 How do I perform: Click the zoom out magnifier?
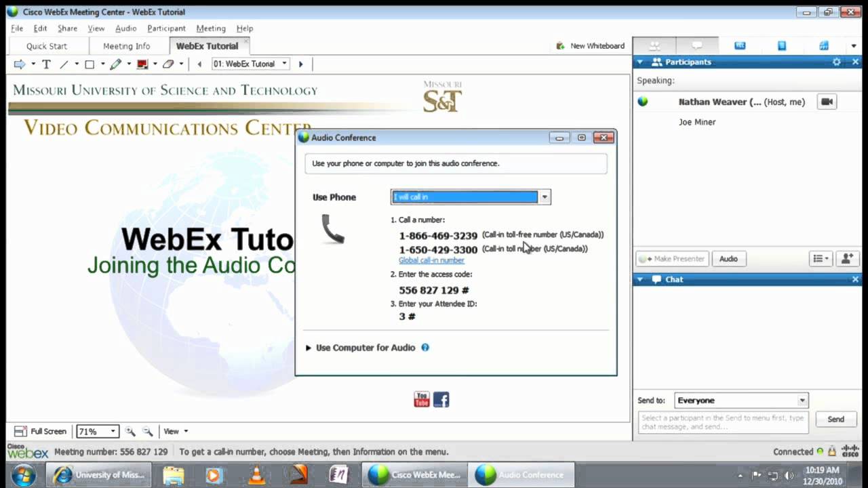(147, 431)
